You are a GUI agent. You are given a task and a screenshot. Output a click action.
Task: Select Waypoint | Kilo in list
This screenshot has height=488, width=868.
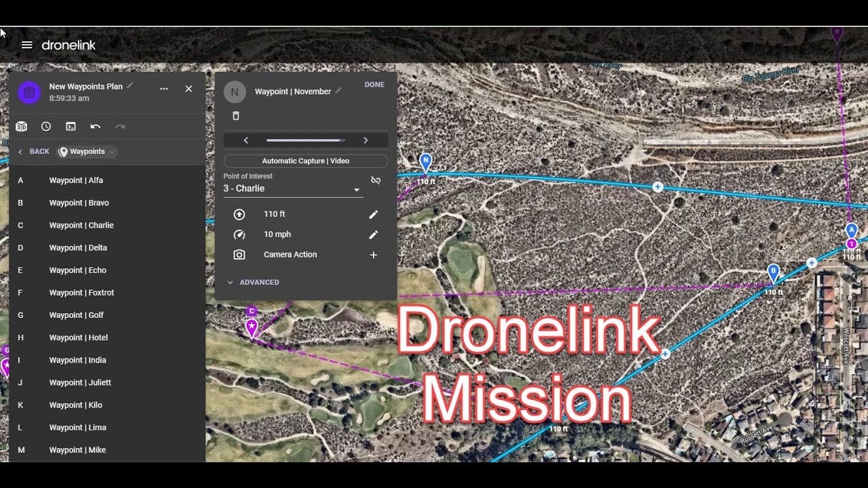tap(107, 405)
